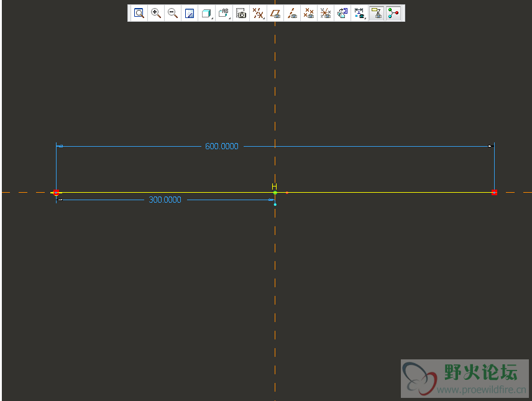532x401 pixels.
Task: Expand the Sketcher Display Filters dropdown
Action: click(360, 13)
